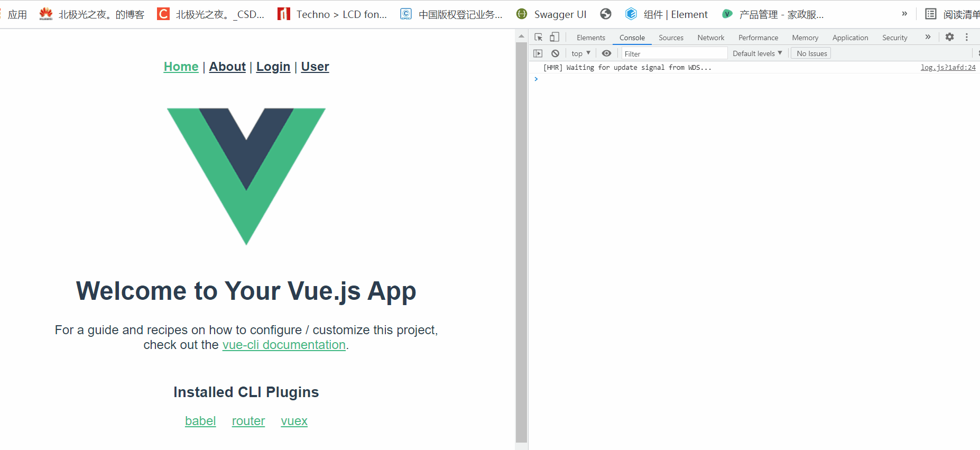Select the HMR waiting message text
The height and width of the screenshot is (450, 980).
(x=627, y=68)
